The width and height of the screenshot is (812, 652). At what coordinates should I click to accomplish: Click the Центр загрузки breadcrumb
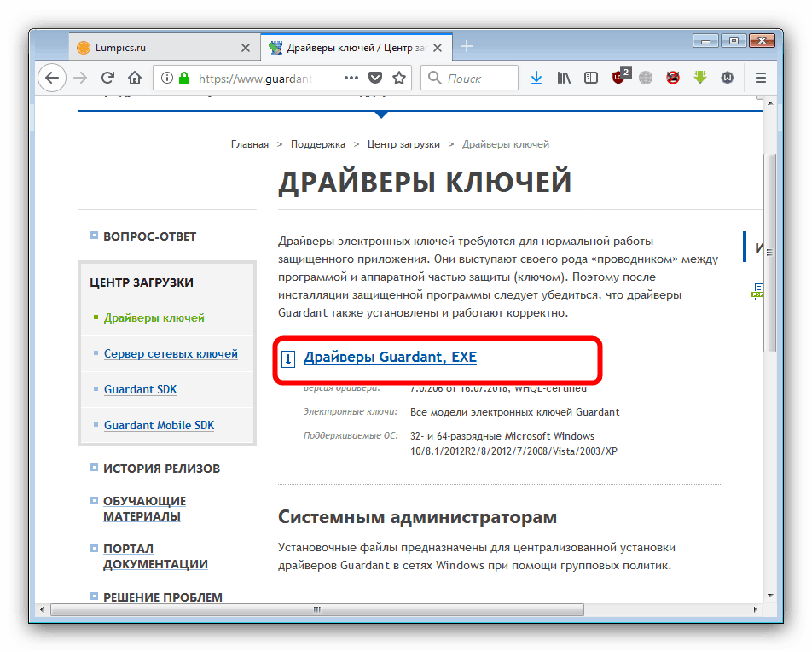(x=403, y=144)
